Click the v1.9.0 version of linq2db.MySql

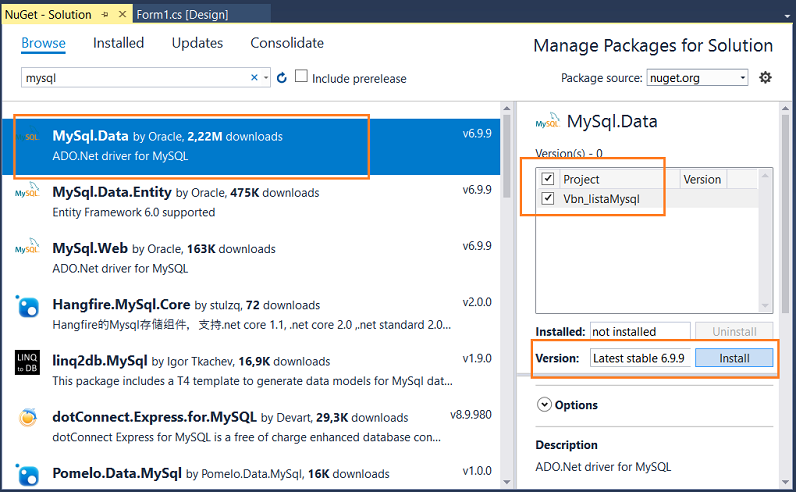point(477,358)
